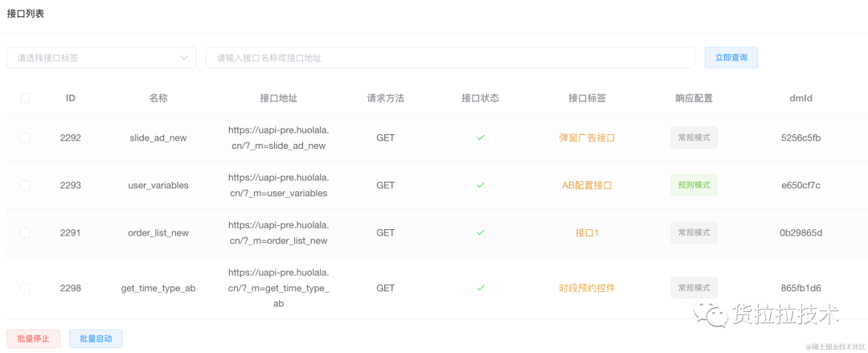
Task: Click the ID cell 2298
Action: (x=70, y=288)
